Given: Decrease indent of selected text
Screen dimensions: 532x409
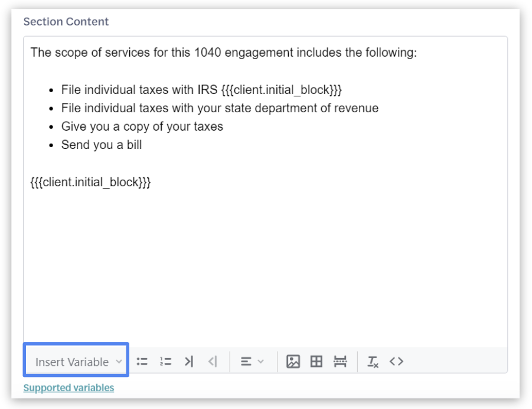Looking at the screenshot, I should [213, 362].
